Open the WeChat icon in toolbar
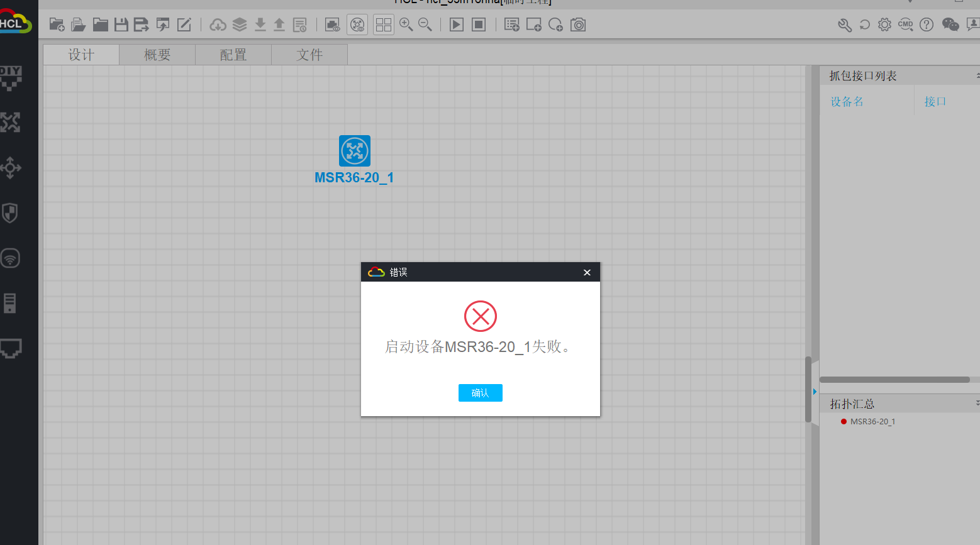The width and height of the screenshot is (980, 545). 950,25
